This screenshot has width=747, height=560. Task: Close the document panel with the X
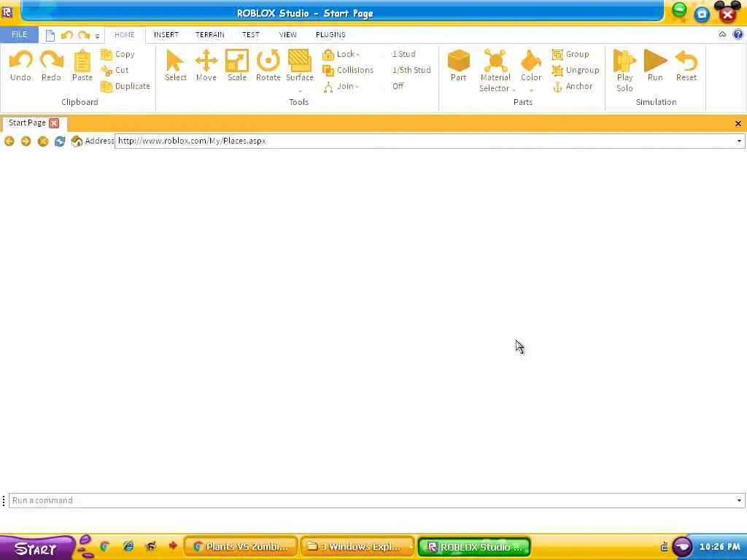click(x=738, y=124)
